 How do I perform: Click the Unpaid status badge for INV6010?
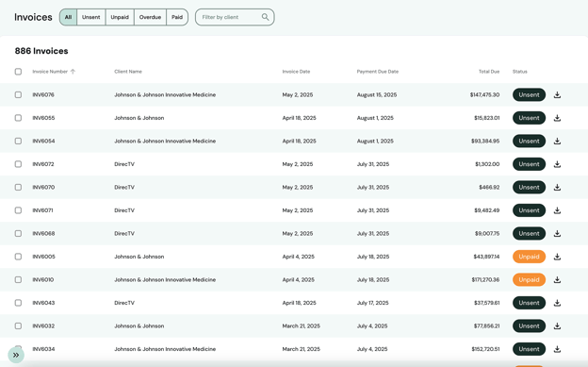click(x=529, y=280)
